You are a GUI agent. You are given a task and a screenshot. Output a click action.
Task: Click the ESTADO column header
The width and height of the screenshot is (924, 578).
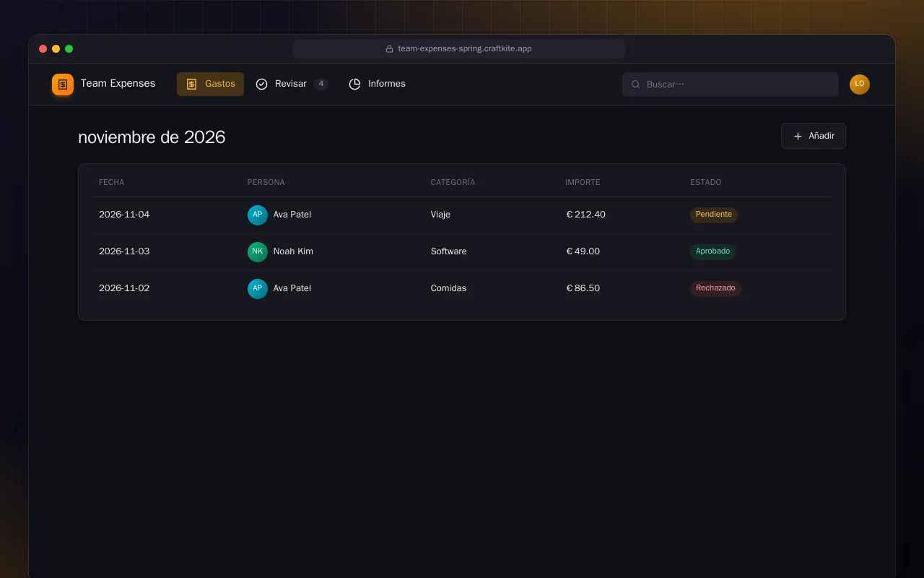(706, 182)
